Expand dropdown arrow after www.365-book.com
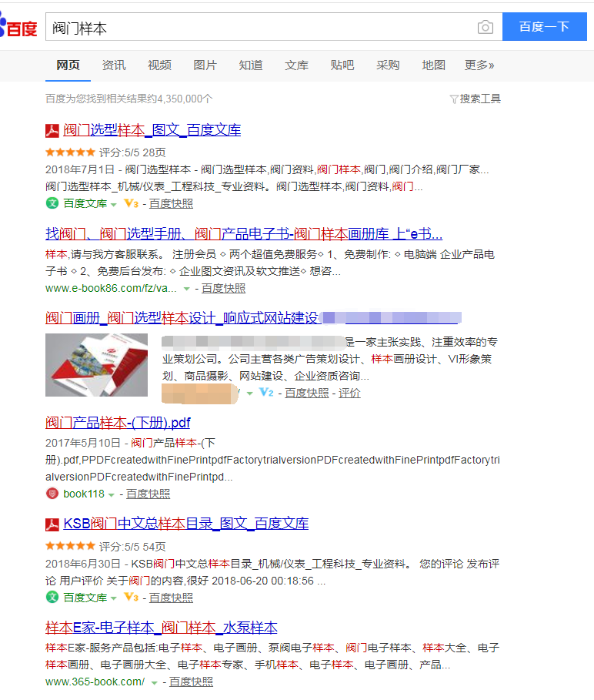This screenshot has height=700, width=594. pos(155,682)
